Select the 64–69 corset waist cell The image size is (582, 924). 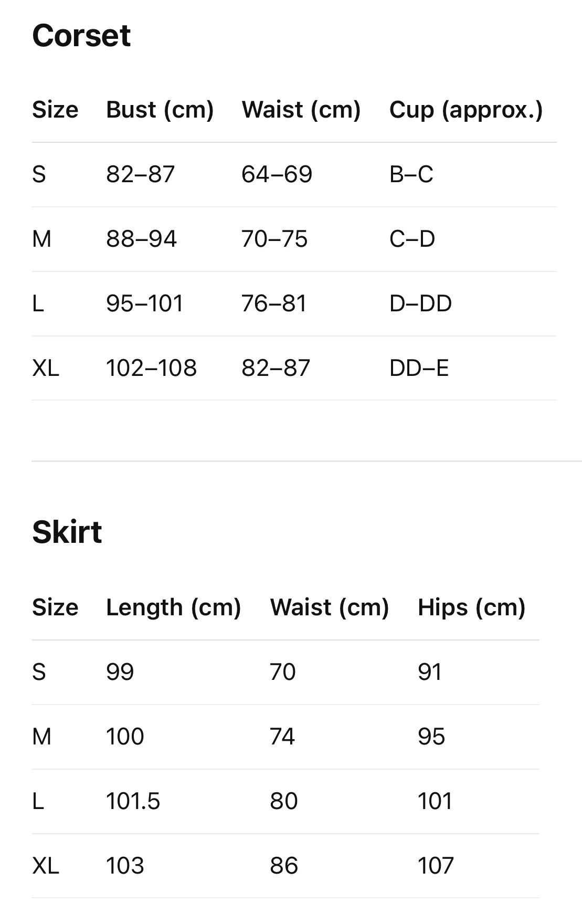(277, 174)
